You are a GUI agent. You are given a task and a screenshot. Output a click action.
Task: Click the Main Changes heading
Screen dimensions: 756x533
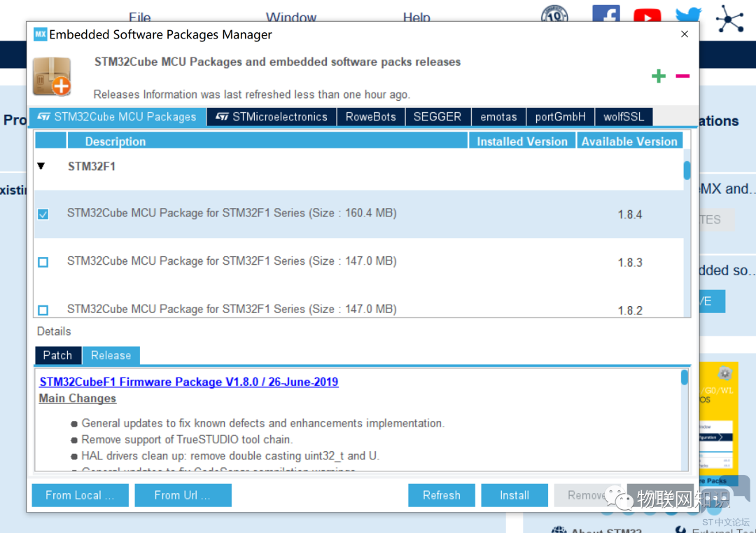click(x=78, y=399)
